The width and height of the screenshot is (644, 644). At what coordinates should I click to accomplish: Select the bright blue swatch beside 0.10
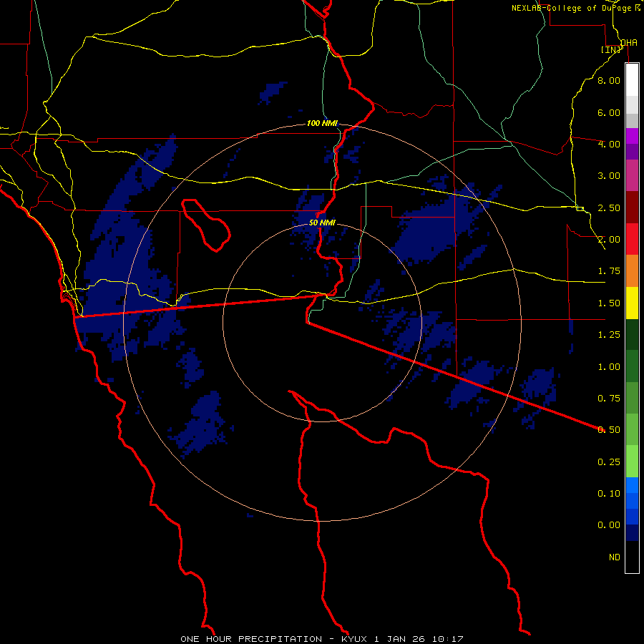point(632,485)
